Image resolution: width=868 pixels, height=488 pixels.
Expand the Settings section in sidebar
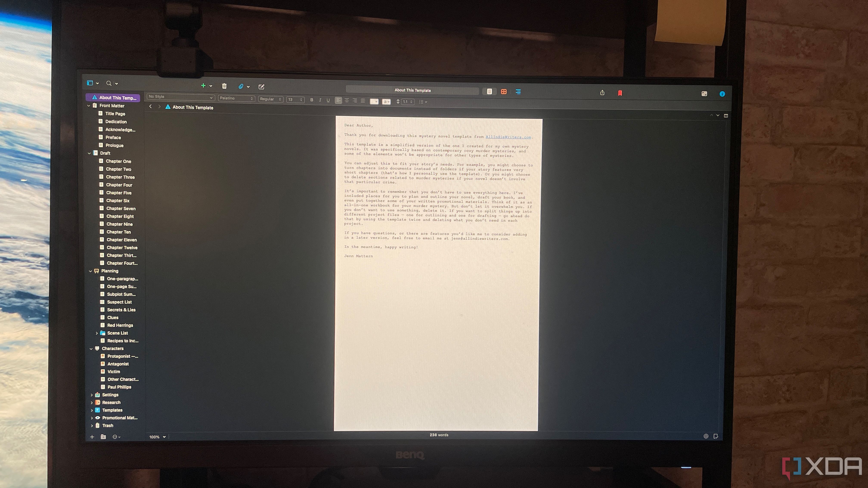tap(92, 394)
